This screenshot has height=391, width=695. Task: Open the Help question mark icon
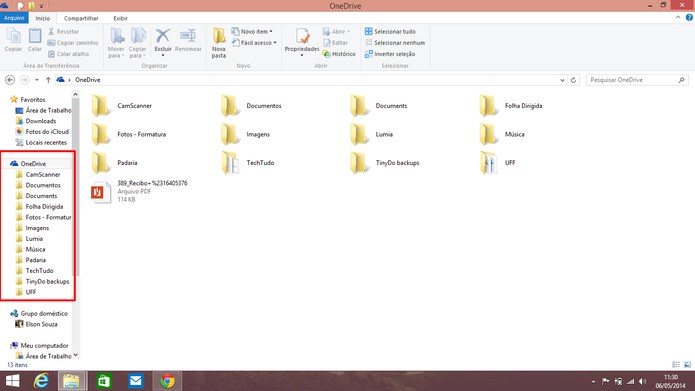pos(689,18)
